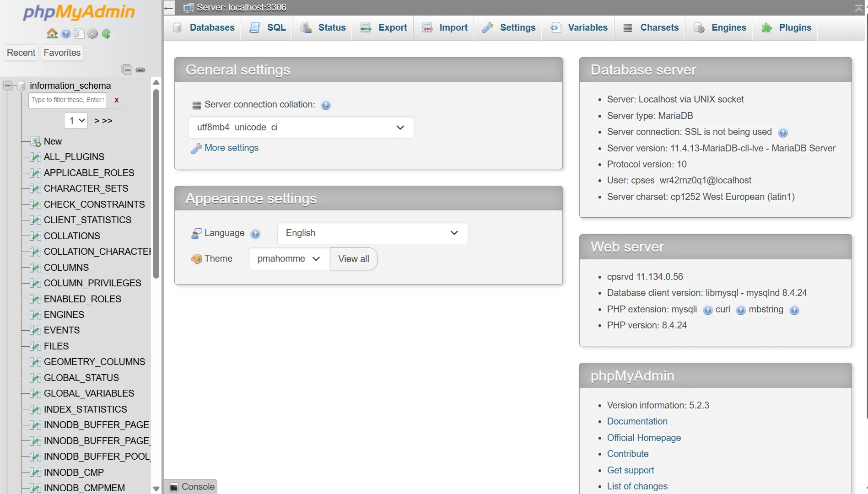The image size is (868, 494).
Task: Open the Documentation link
Action: click(x=637, y=421)
